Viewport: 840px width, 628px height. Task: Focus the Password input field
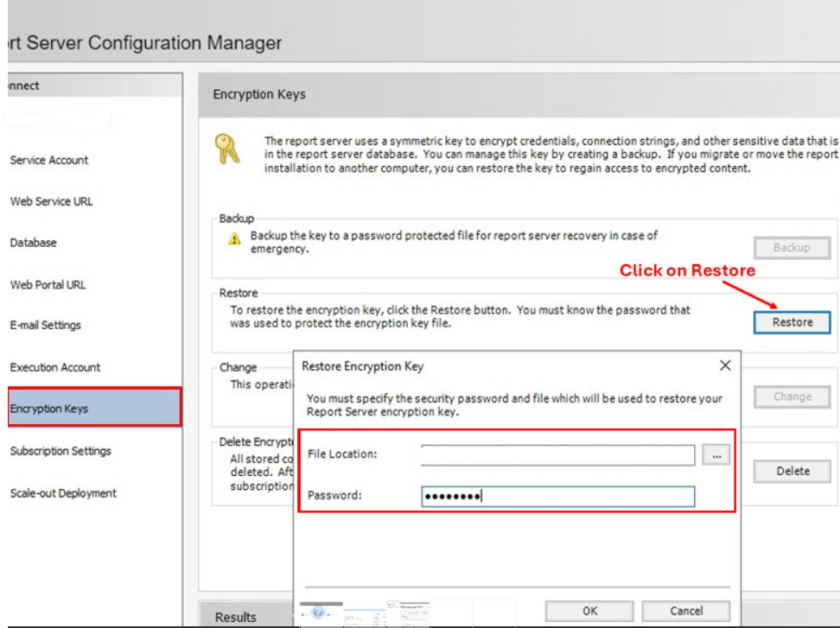click(557, 497)
